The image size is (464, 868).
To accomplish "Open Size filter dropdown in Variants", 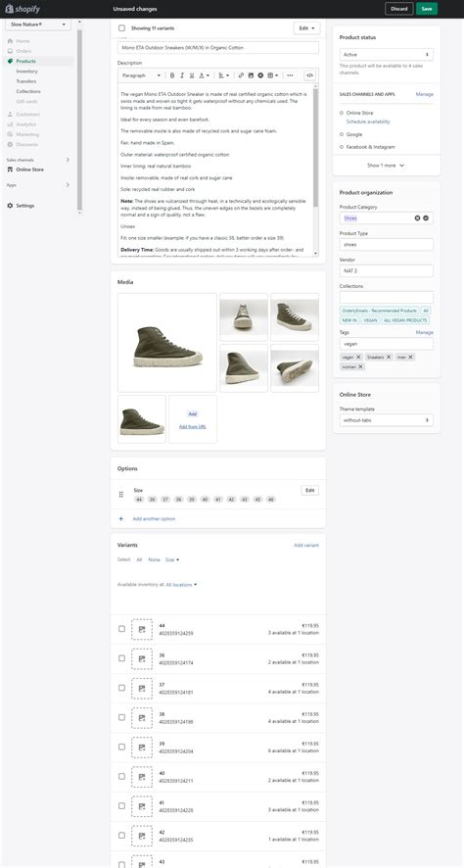I will [x=172, y=559].
